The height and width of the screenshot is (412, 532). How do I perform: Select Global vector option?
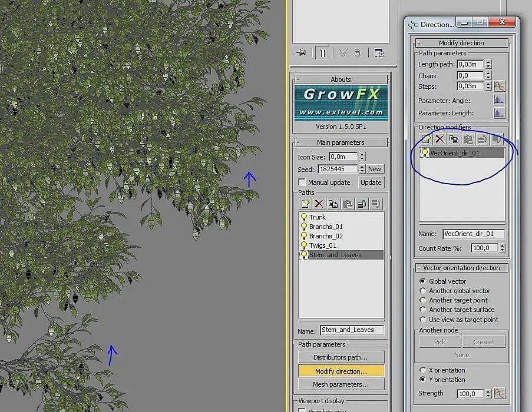coord(422,281)
